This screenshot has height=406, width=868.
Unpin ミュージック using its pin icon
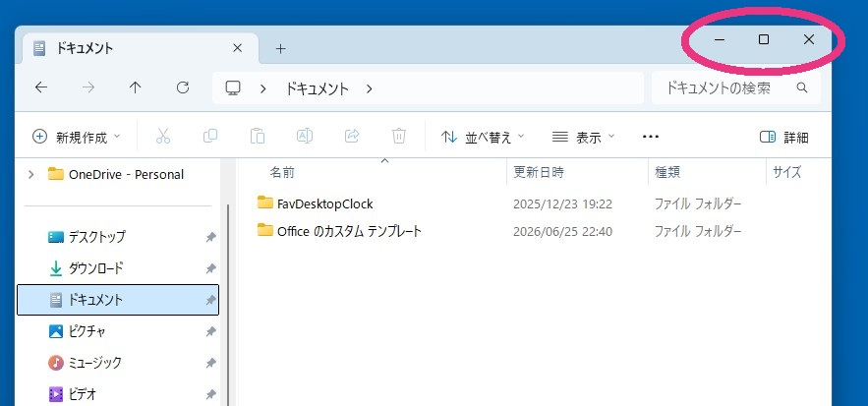[x=210, y=364]
